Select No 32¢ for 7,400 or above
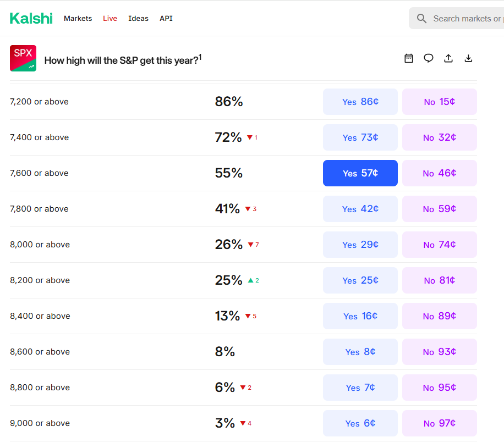This screenshot has width=504, height=448. (x=440, y=137)
